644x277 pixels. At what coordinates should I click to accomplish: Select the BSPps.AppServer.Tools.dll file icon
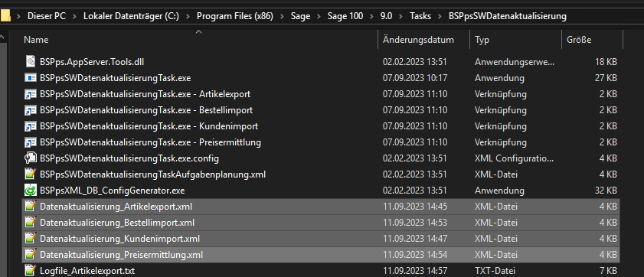click(31, 62)
